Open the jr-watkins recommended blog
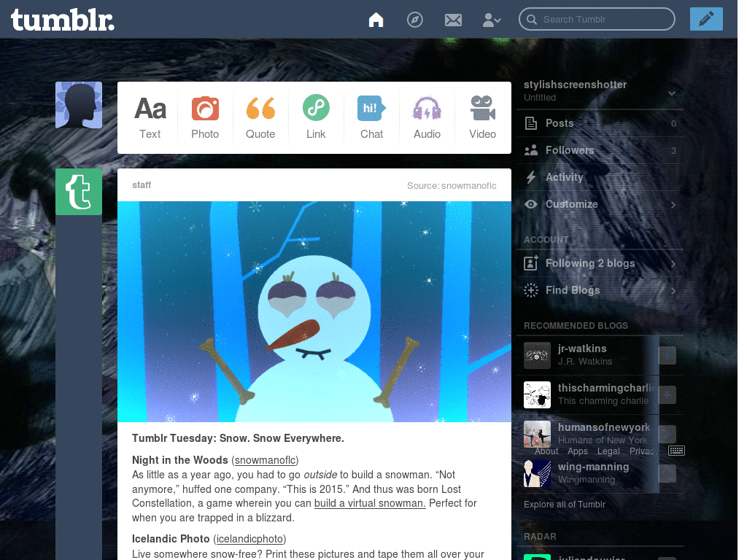747x560 pixels. point(582,349)
